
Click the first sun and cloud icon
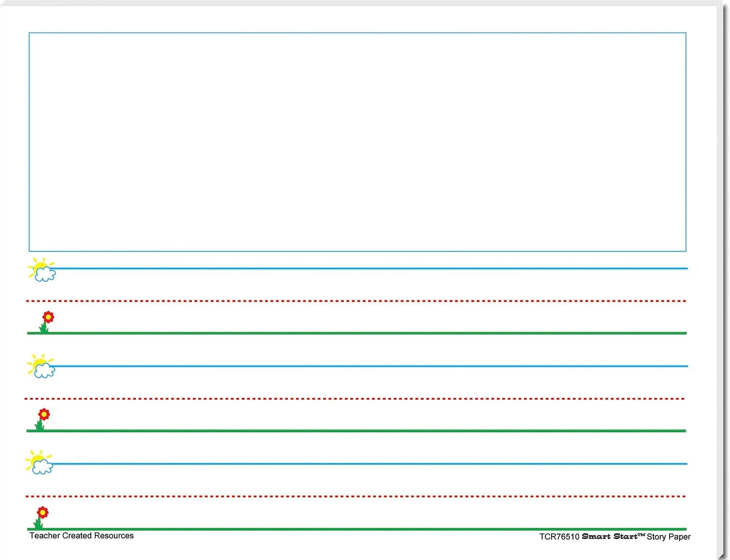tap(42, 269)
